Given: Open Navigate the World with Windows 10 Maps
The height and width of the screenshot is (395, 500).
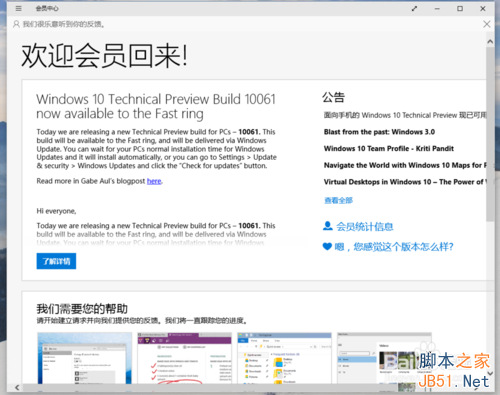Looking at the screenshot, I should pyautogui.click(x=405, y=165).
